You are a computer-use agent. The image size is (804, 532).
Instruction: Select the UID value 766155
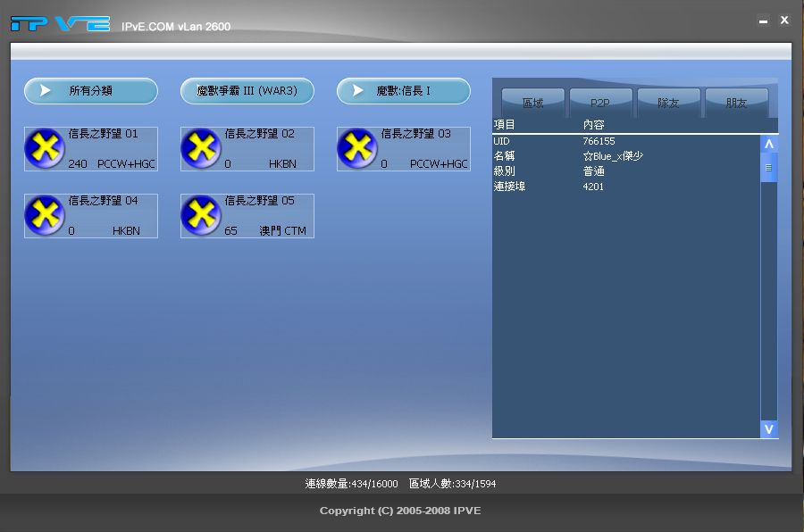coord(599,141)
